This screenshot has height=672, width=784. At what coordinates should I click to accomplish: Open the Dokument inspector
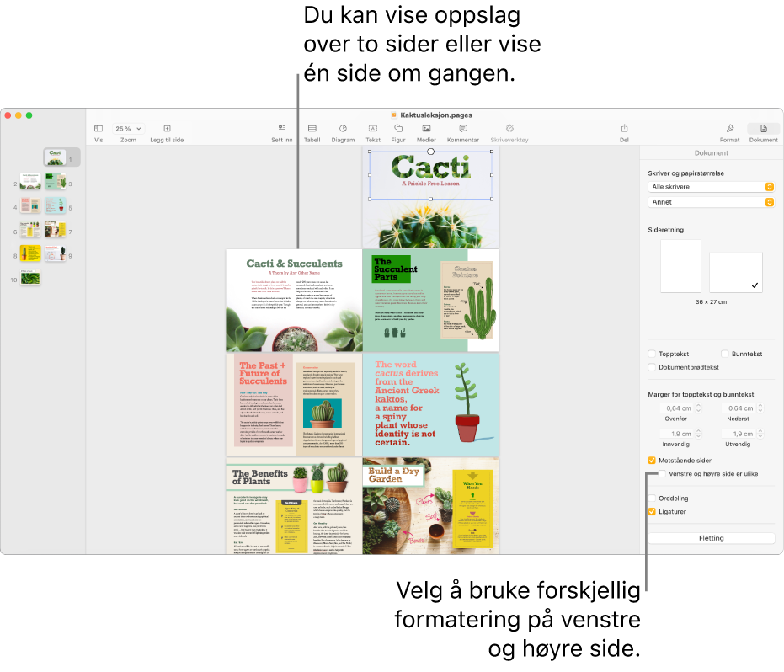(x=764, y=129)
